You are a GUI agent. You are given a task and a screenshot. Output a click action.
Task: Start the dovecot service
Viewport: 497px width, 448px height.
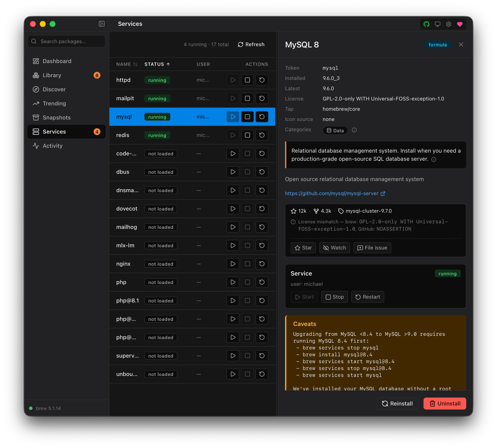point(233,209)
